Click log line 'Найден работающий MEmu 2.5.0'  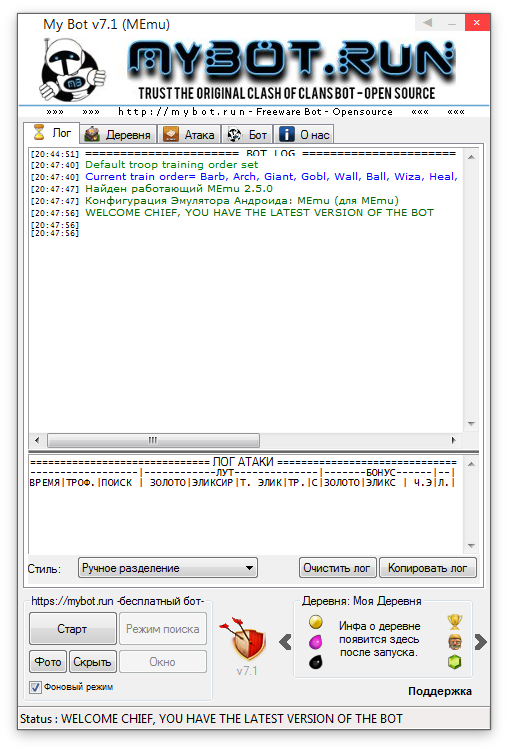click(x=179, y=189)
